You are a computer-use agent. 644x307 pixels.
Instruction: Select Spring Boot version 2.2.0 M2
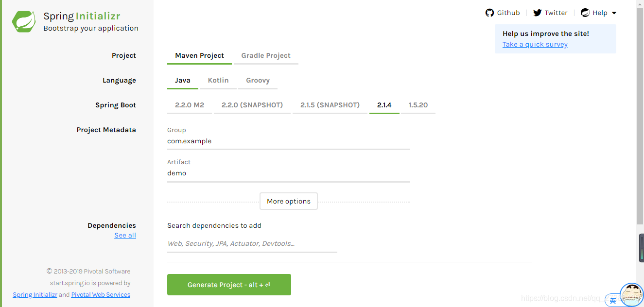click(190, 105)
